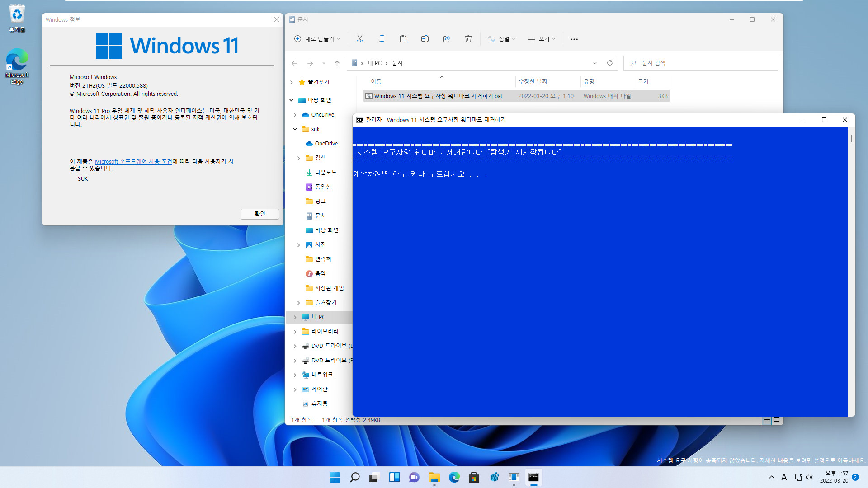Open taskbar Search
Image resolution: width=868 pixels, height=488 pixels.
[355, 477]
